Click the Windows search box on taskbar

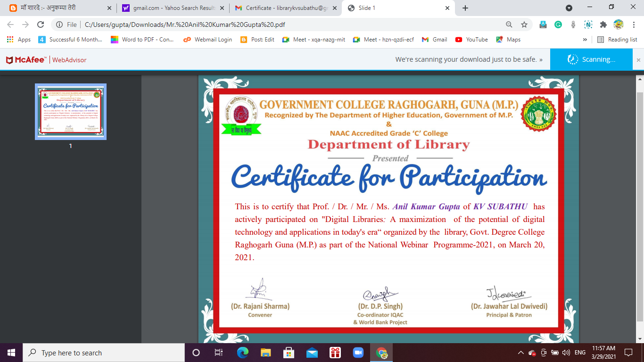[x=104, y=353]
